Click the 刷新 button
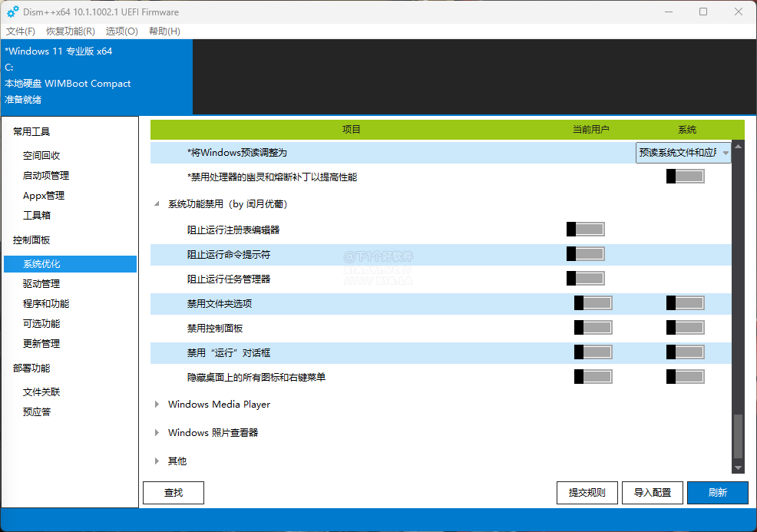The height and width of the screenshot is (532, 757). [717, 492]
